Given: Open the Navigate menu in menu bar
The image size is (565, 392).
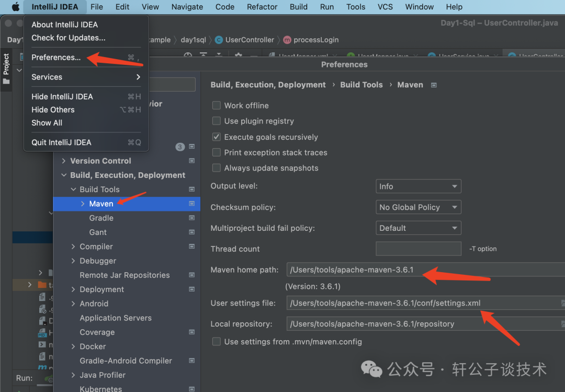Looking at the screenshot, I should coord(187,7).
